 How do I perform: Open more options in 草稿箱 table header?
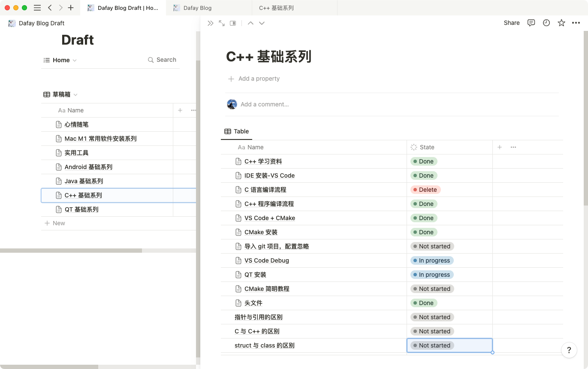click(x=193, y=110)
